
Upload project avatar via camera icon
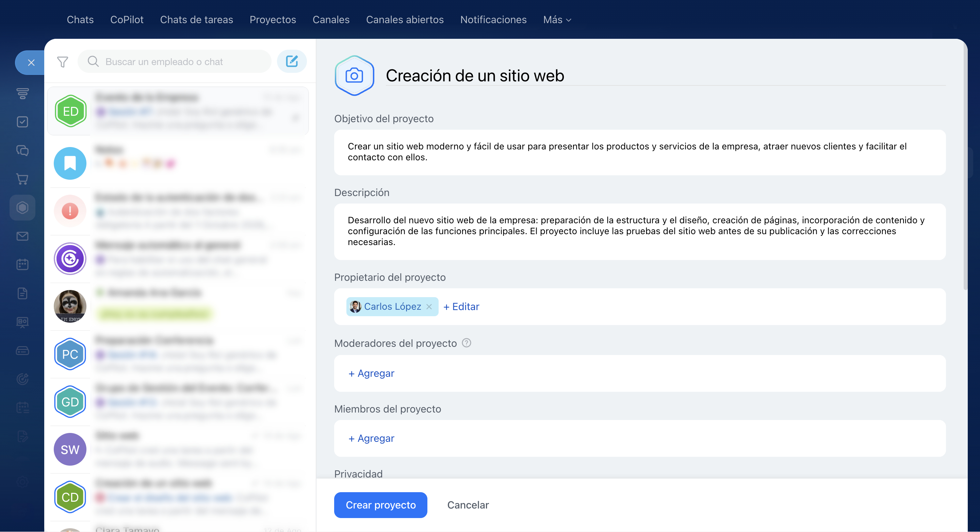[x=354, y=75]
